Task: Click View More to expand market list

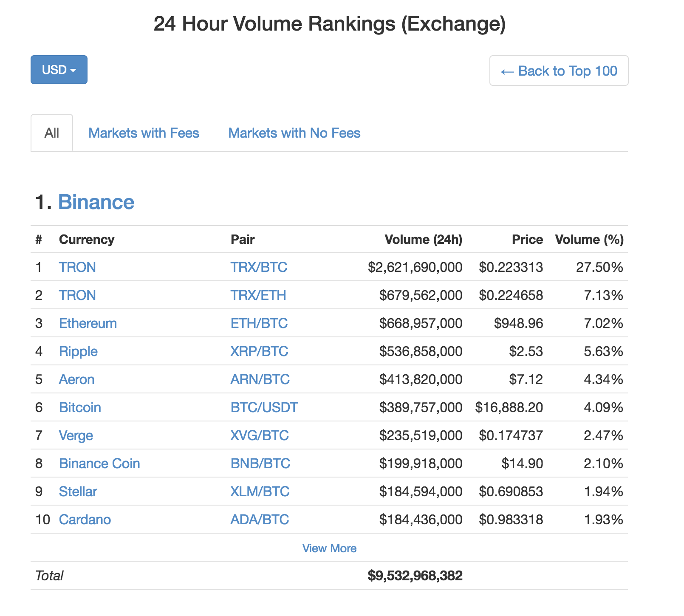Action: pos(330,548)
